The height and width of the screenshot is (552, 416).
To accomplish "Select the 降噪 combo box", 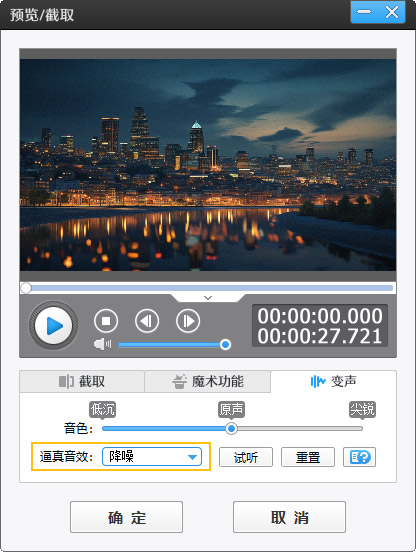I will 152,457.
